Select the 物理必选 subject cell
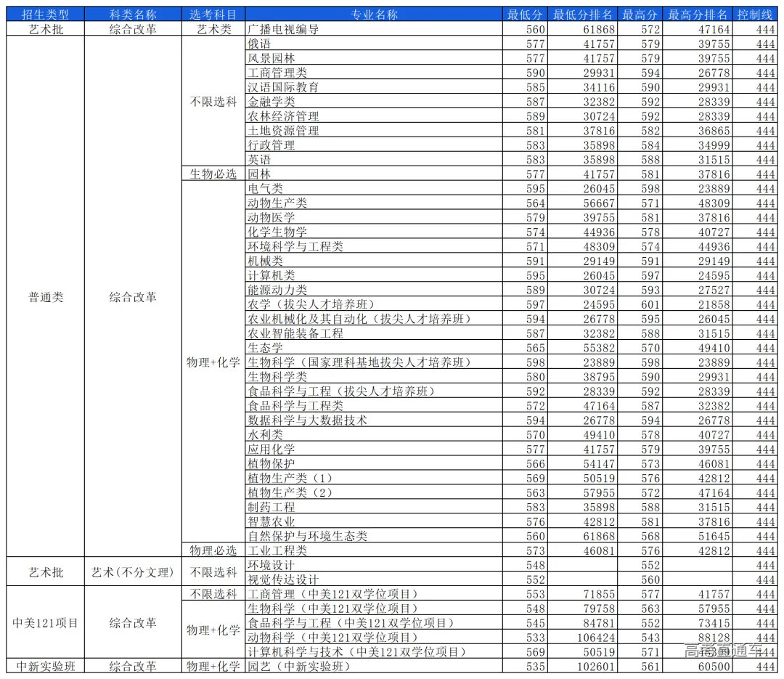The height and width of the screenshot is (679, 784). point(213,551)
